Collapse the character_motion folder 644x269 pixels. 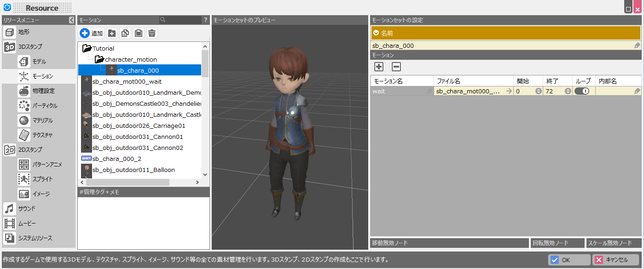[99, 59]
